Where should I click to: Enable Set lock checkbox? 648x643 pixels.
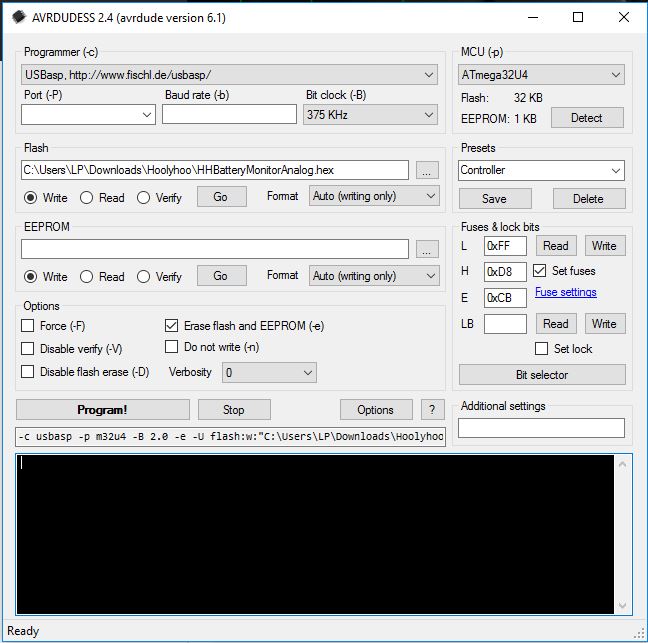click(541, 348)
